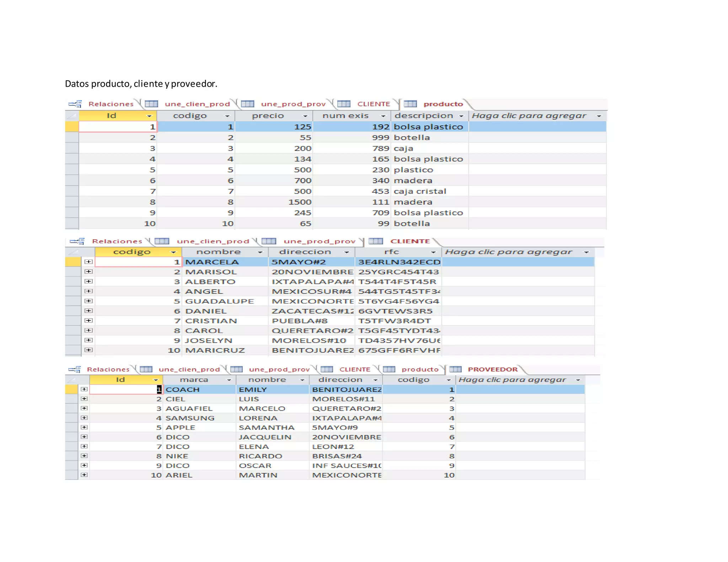This screenshot has height=562, width=728.
Task: Select row selector for product id 5
Action: coord(72,170)
